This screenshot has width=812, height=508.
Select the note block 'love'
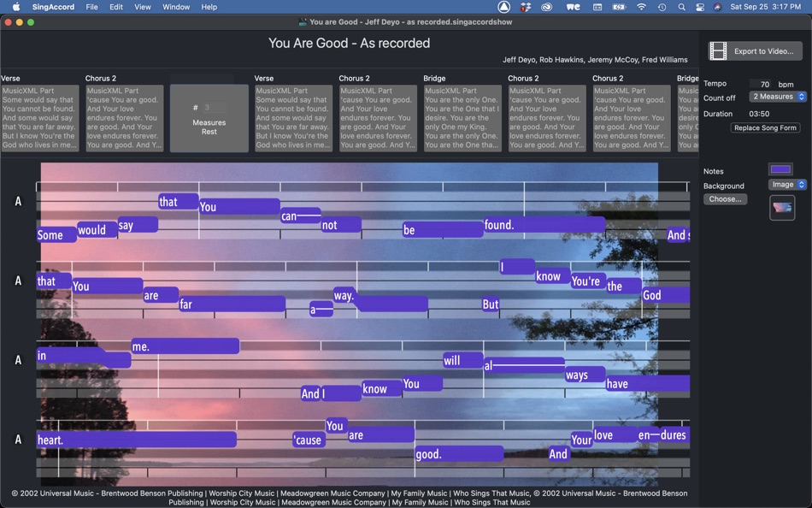[615, 435]
